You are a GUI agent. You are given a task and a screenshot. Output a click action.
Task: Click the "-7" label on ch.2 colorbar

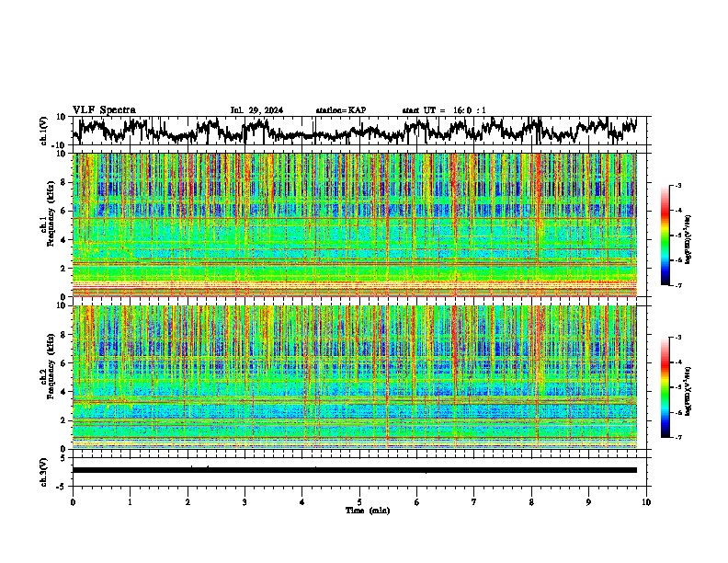(677, 437)
